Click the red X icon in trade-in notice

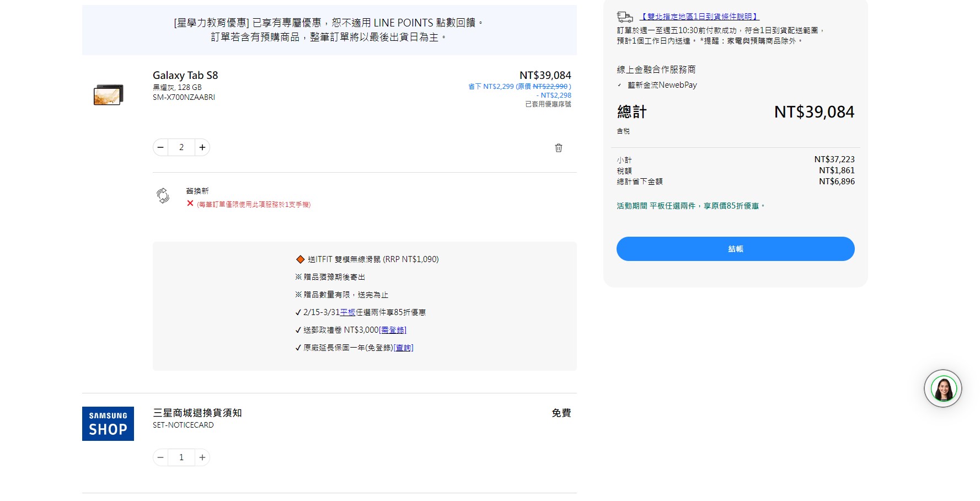click(x=189, y=204)
